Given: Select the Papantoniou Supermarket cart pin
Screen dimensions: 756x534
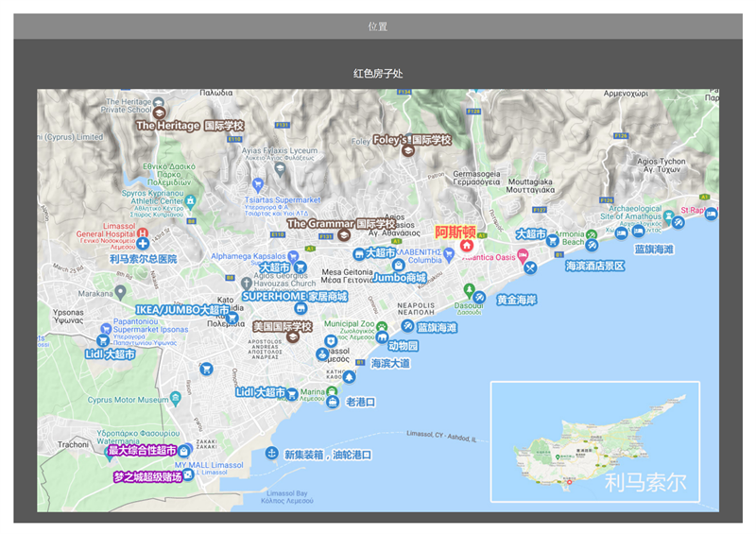Looking at the screenshot, I should [x=106, y=329].
